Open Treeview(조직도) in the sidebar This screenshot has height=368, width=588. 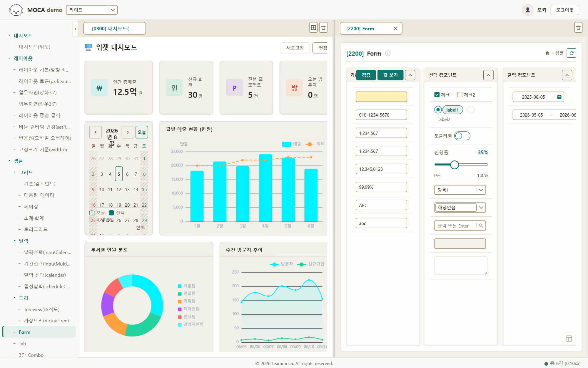coord(41,309)
